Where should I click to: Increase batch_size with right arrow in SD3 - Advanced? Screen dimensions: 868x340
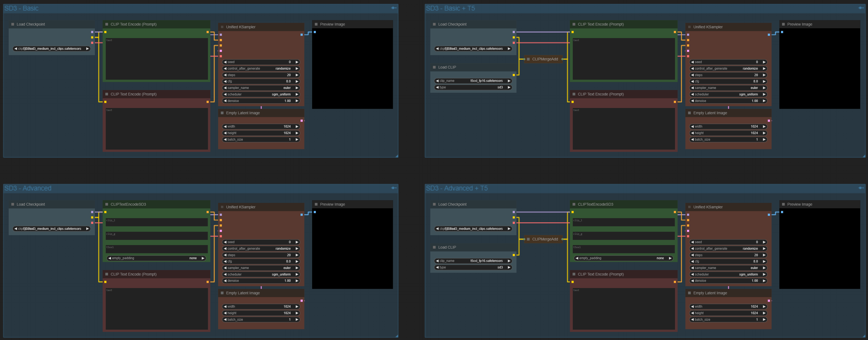(x=297, y=319)
